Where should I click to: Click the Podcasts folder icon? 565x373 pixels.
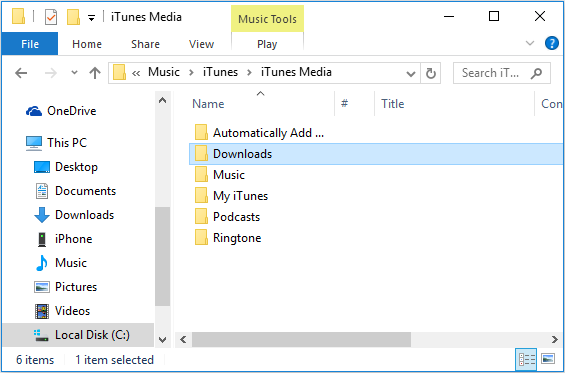201,217
